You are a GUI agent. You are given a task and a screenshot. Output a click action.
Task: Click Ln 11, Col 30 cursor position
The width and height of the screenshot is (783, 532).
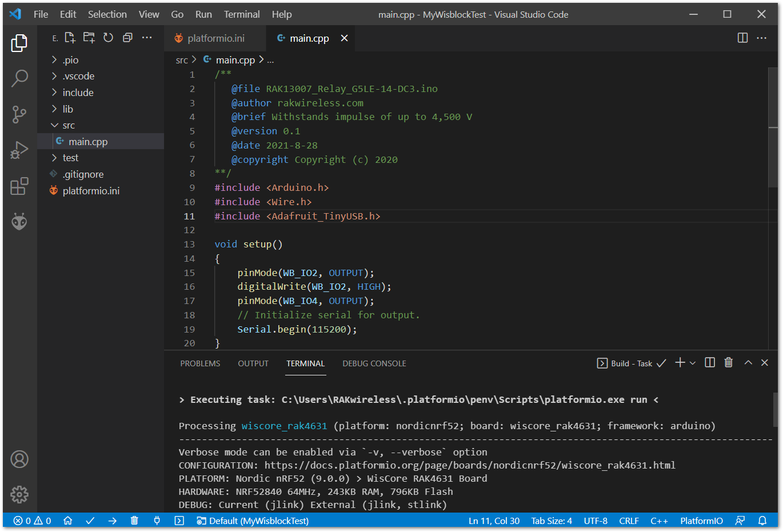point(494,521)
